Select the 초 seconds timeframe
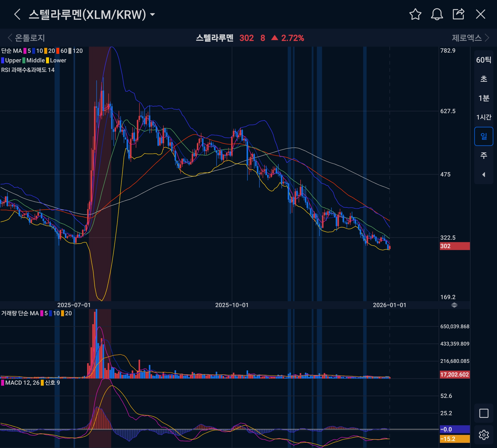 [484, 79]
